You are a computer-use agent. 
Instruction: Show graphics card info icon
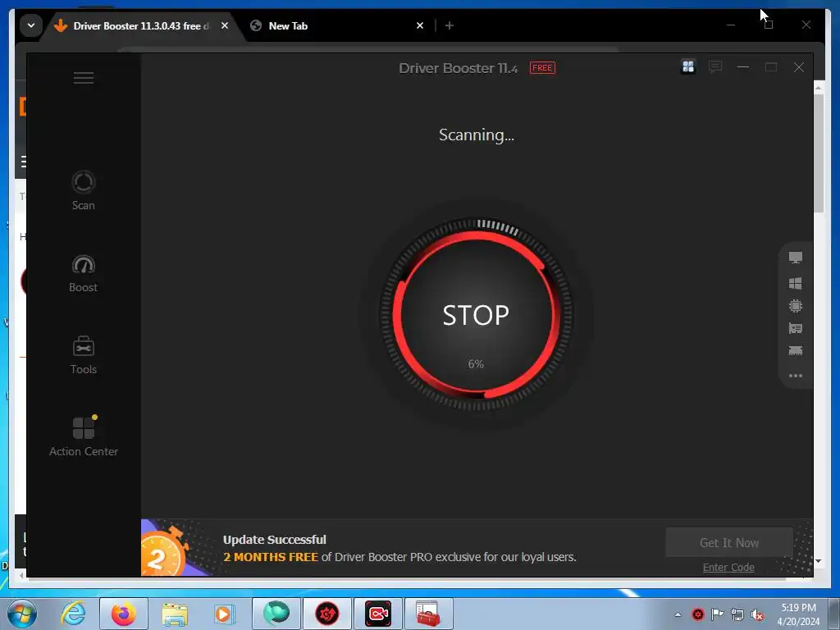click(x=796, y=328)
